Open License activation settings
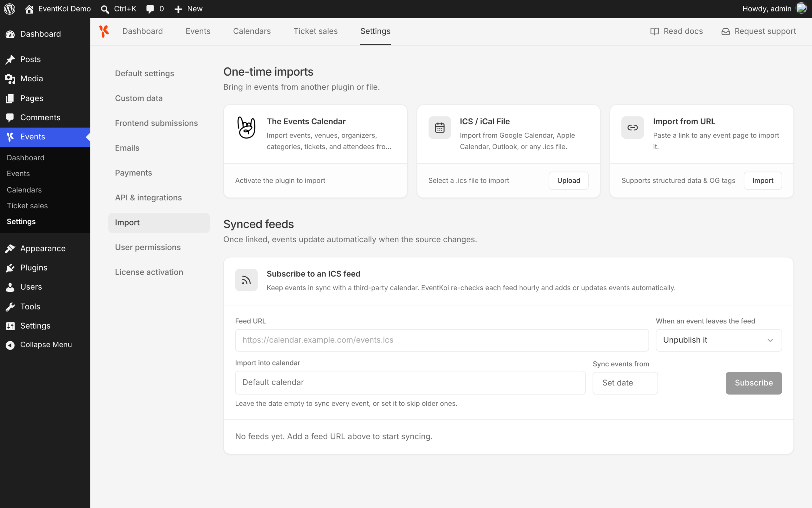This screenshot has width=812, height=508. 159,272
